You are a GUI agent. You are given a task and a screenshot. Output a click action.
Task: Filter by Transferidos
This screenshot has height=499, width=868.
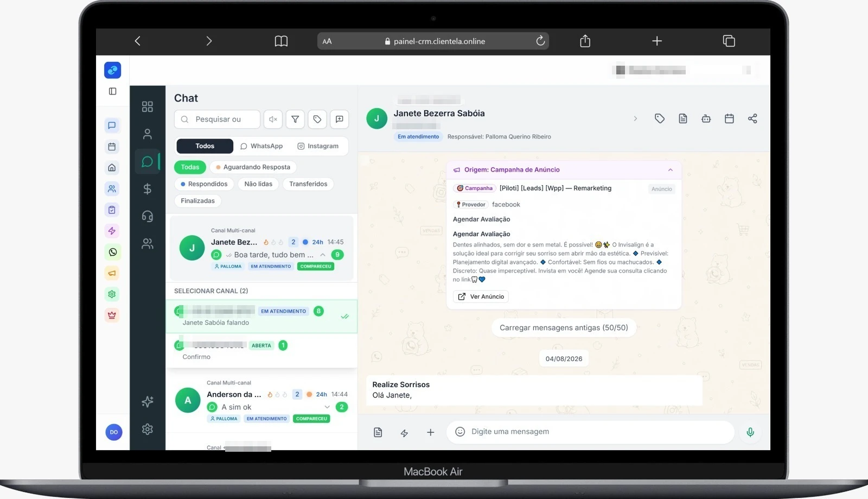pos(308,184)
